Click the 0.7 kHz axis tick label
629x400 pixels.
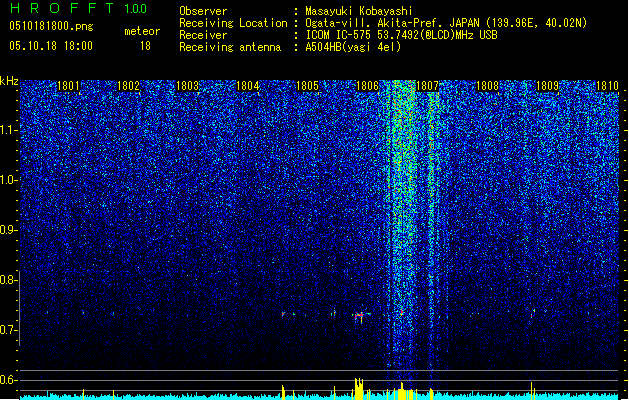(x=8, y=330)
